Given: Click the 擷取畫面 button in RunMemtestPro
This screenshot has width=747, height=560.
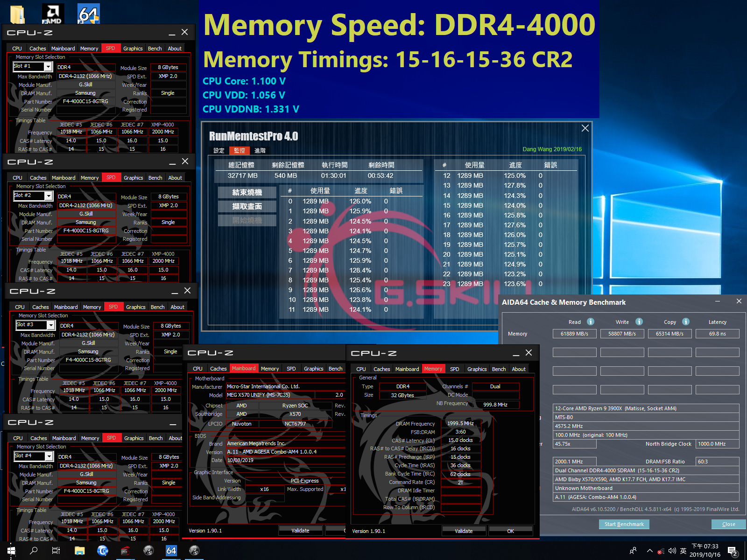Looking at the screenshot, I should tap(247, 206).
